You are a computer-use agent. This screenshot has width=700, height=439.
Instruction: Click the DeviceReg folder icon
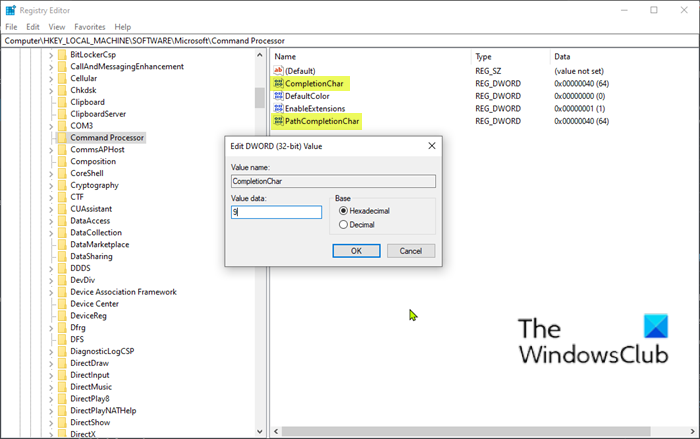tap(62, 316)
